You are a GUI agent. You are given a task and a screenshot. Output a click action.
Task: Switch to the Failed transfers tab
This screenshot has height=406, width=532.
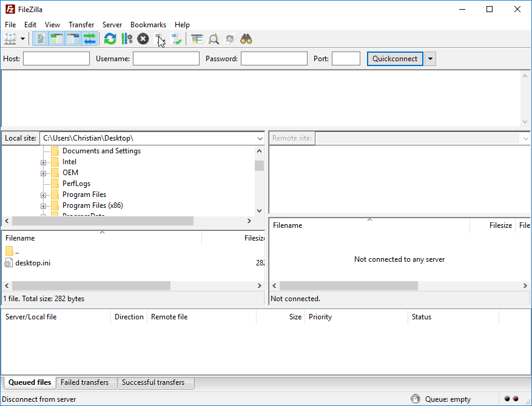pyautogui.click(x=85, y=382)
